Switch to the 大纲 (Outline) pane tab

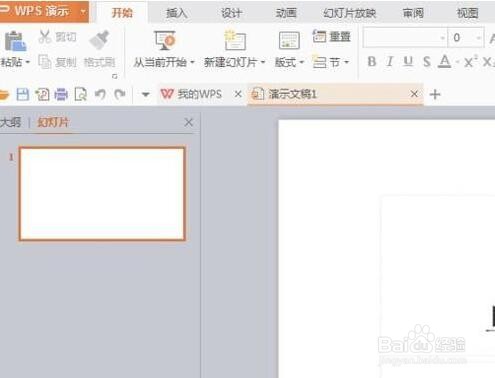pos(10,123)
